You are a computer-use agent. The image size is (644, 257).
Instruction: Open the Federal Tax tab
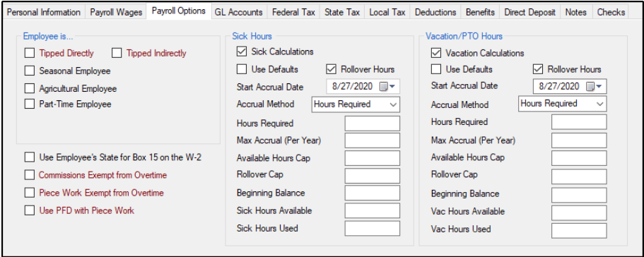pyautogui.click(x=293, y=12)
